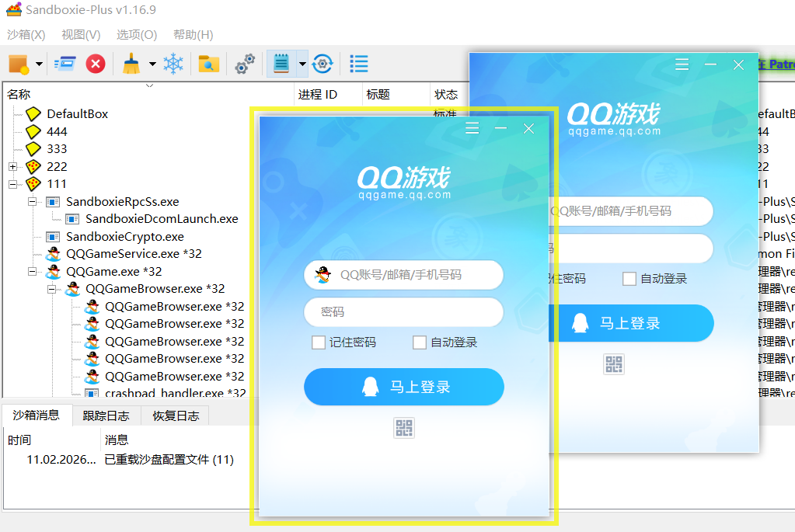This screenshot has width=795, height=532.
Task: Collapse the QQGame.exe process tree node
Action: coord(32,272)
